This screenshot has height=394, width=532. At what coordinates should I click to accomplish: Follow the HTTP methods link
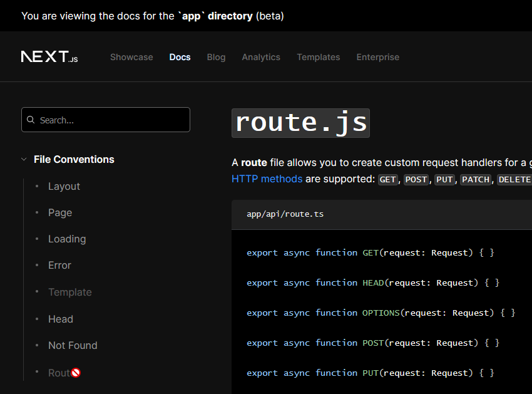(x=267, y=179)
